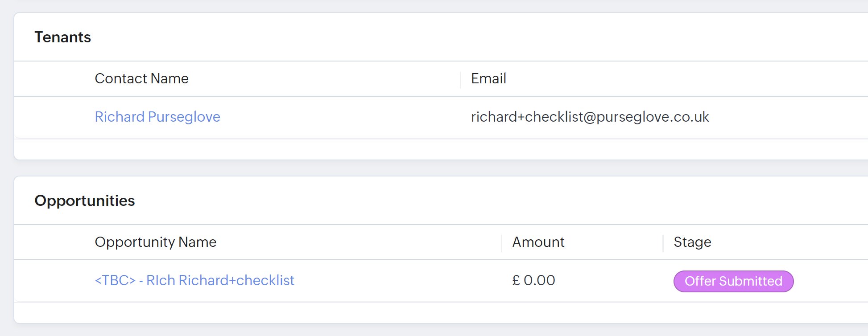Click the Stage column header
868x336 pixels.
tap(692, 242)
